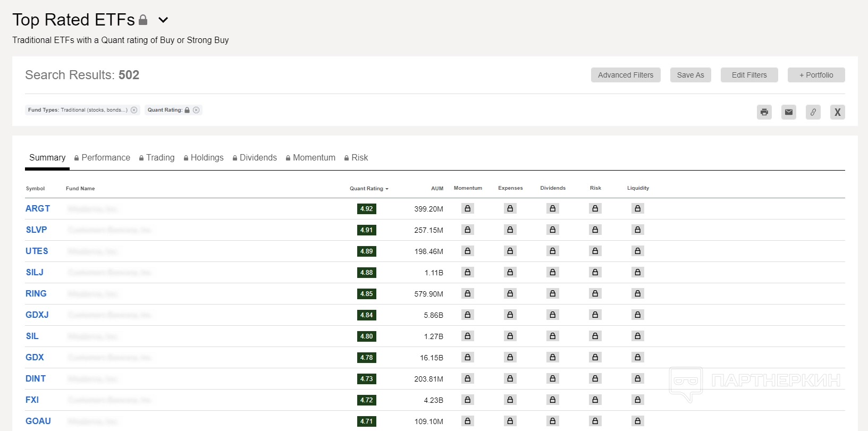The height and width of the screenshot is (431, 868).
Task: Click ARGT's locked Momentum grade icon
Action: [467, 209]
